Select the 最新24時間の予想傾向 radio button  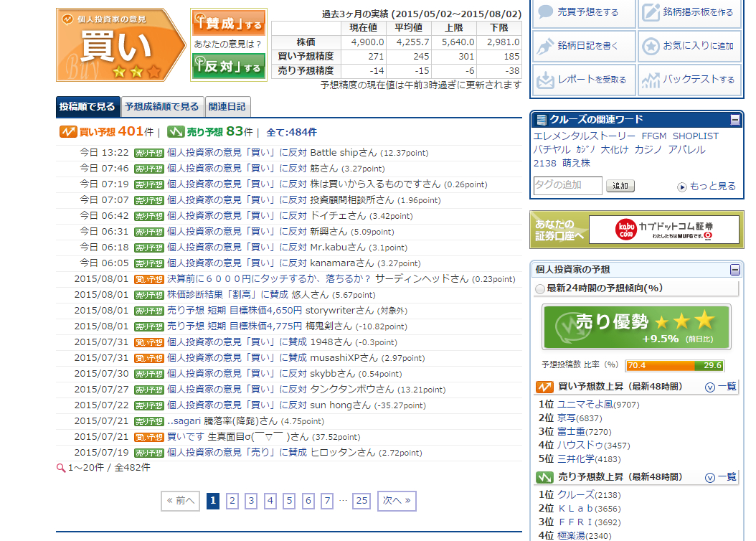pos(540,288)
